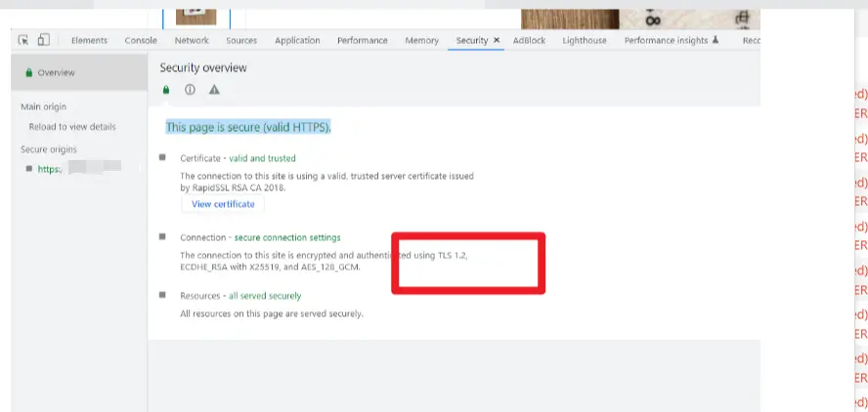This screenshot has height=412, width=868.
Task: Close the Security tab with X
Action: 497,40
